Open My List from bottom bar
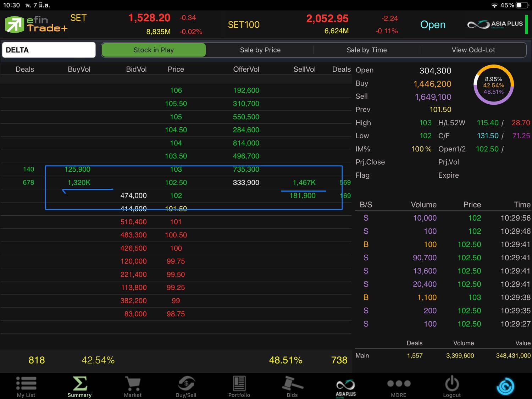 pyautogui.click(x=26, y=387)
